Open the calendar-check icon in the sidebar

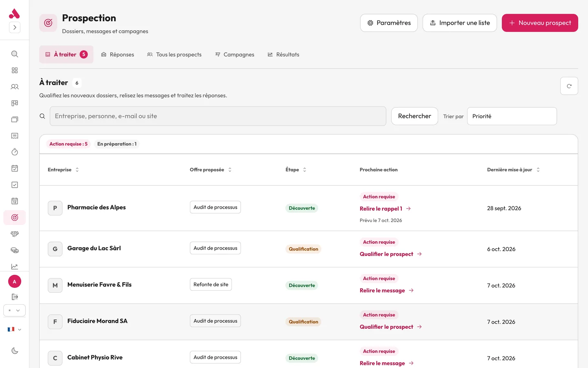tap(15, 168)
